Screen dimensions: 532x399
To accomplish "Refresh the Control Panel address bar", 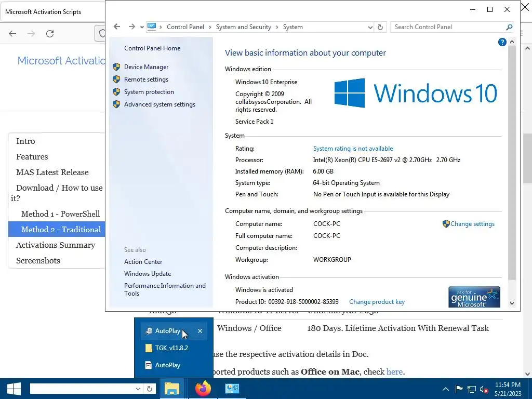I will tap(380, 27).
